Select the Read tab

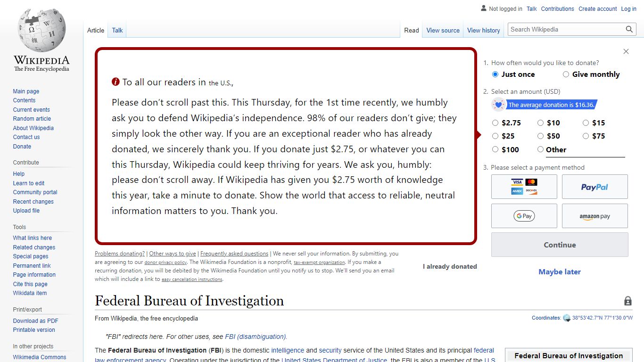(x=412, y=30)
